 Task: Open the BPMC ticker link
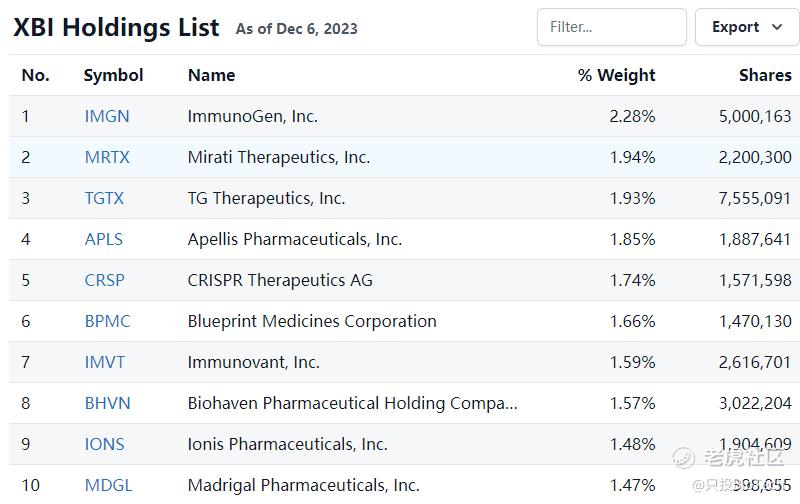coord(108,321)
